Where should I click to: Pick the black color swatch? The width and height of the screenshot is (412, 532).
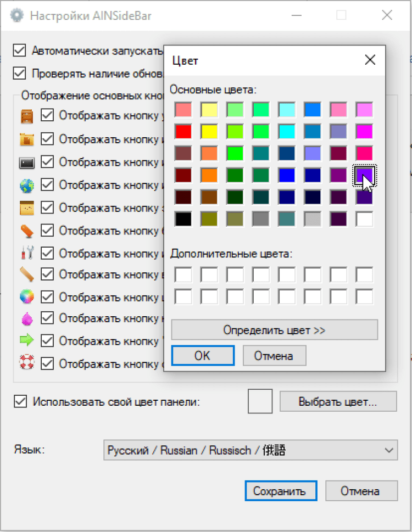pyautogui.click(x=183, y=219)
